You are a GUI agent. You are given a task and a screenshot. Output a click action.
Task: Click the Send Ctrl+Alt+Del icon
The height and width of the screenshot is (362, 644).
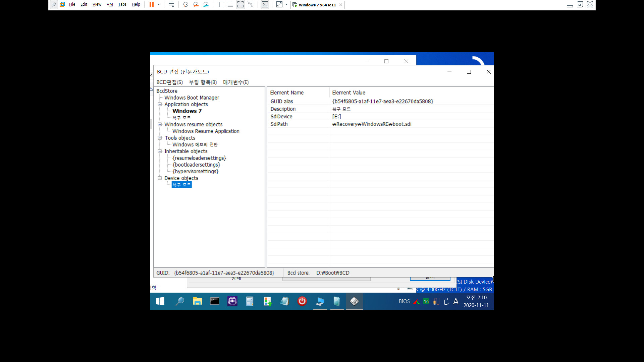(171, 5)
